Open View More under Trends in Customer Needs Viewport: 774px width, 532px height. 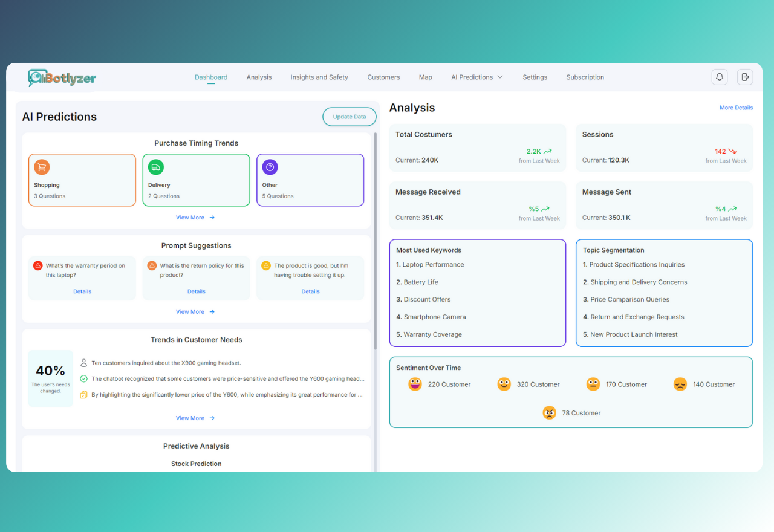point(195,418)
